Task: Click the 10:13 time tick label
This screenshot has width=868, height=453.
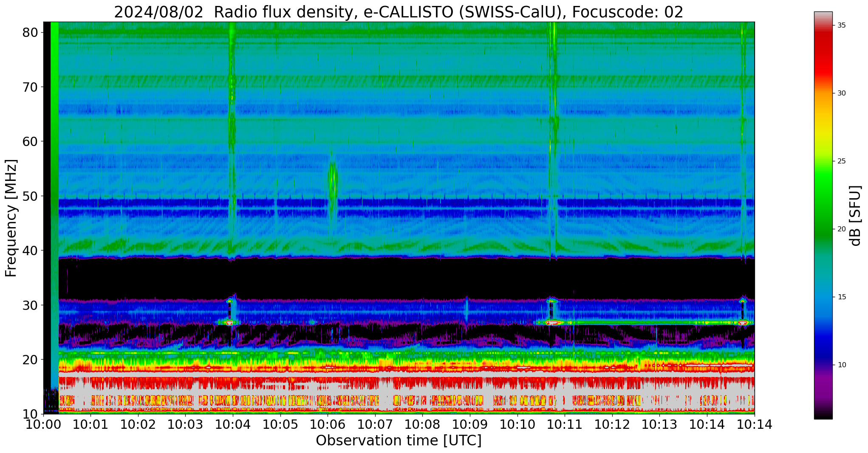Action: tap(659, 424)
